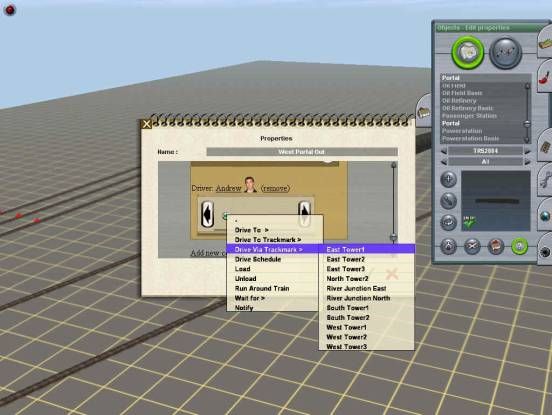
Task: Click the Adjust Height tool in bottom row
Action: [448, 246]
